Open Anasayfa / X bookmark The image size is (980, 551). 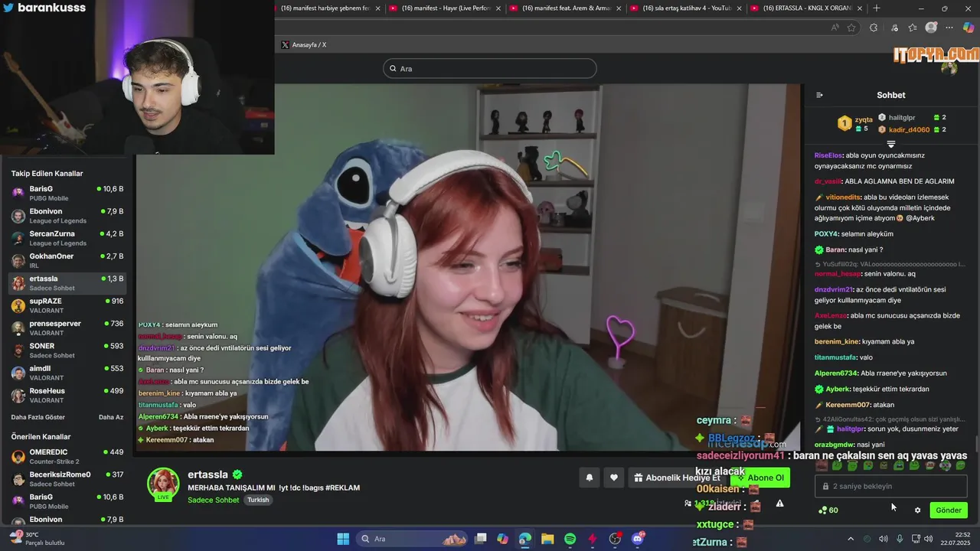pyautogui.click(x=304, y=45)
